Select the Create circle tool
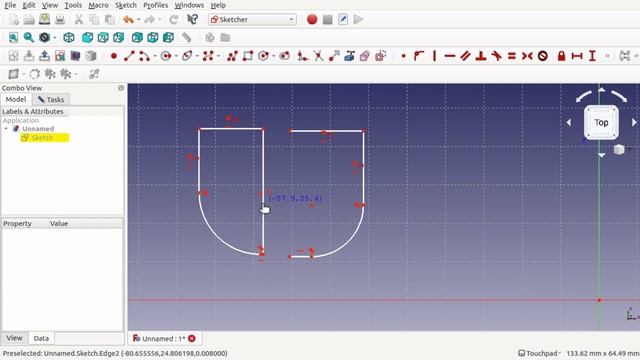640x360 pixels. coord(166,56)
